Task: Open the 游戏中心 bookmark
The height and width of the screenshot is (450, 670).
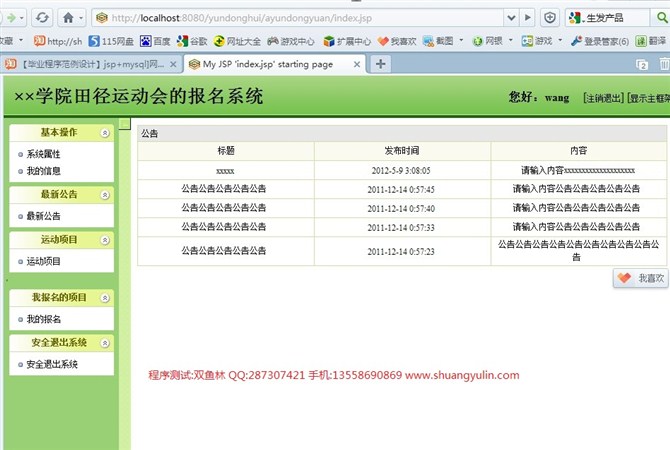Action: click(x=291, y=41)
